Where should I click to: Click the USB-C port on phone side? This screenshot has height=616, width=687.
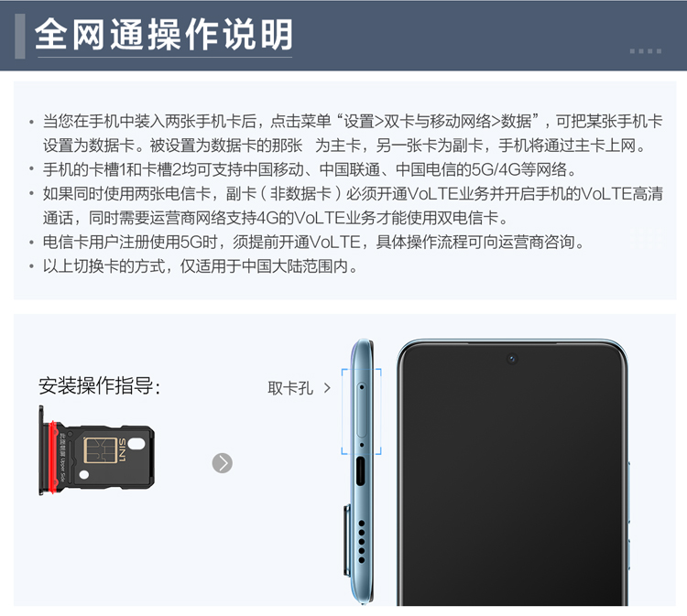pyautogui.click(x=361, y=470)
